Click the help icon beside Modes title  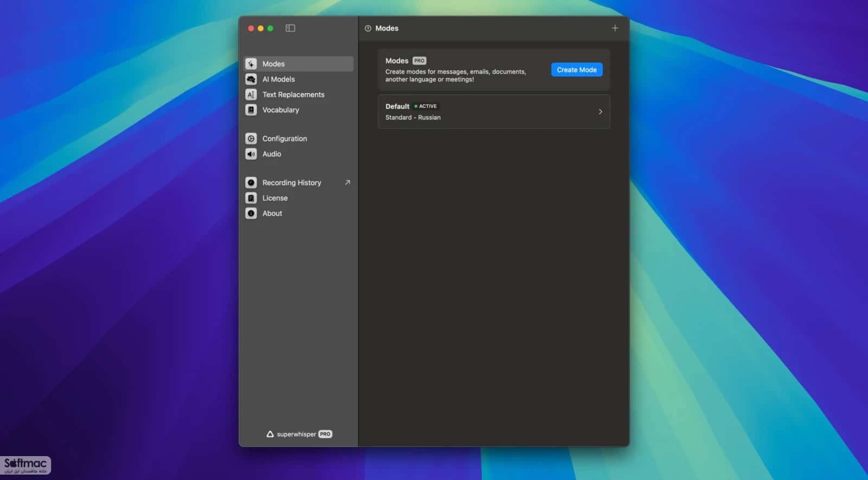click(x=368, y=28)
